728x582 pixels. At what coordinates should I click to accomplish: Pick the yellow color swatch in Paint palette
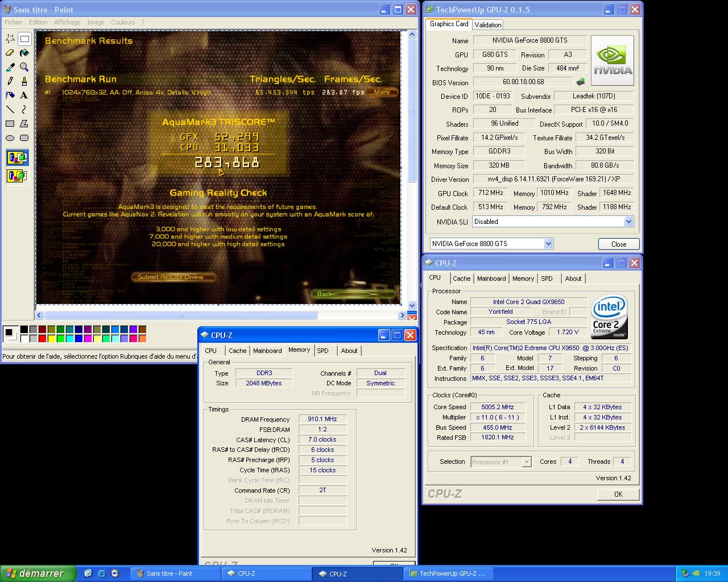(x=51, y=339)
